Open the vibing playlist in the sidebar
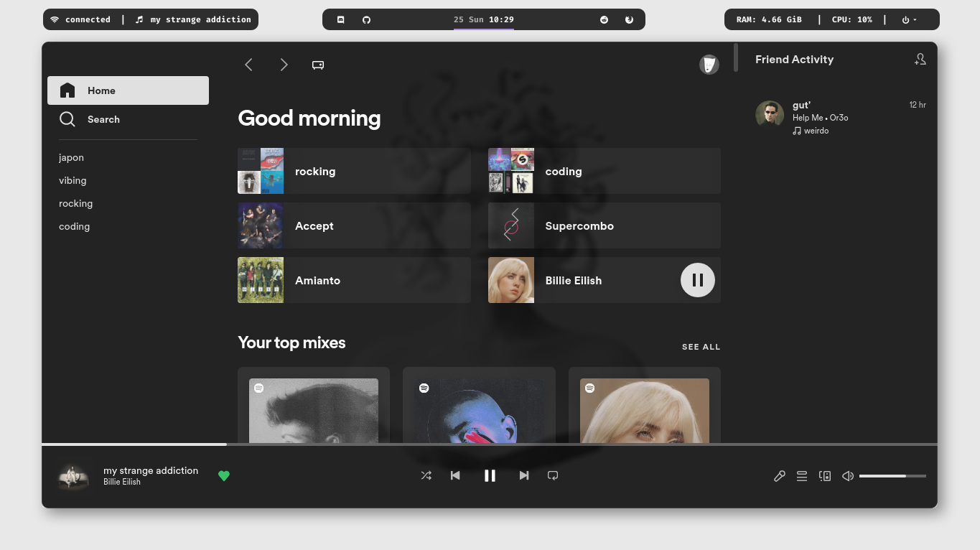 [73, 180]
